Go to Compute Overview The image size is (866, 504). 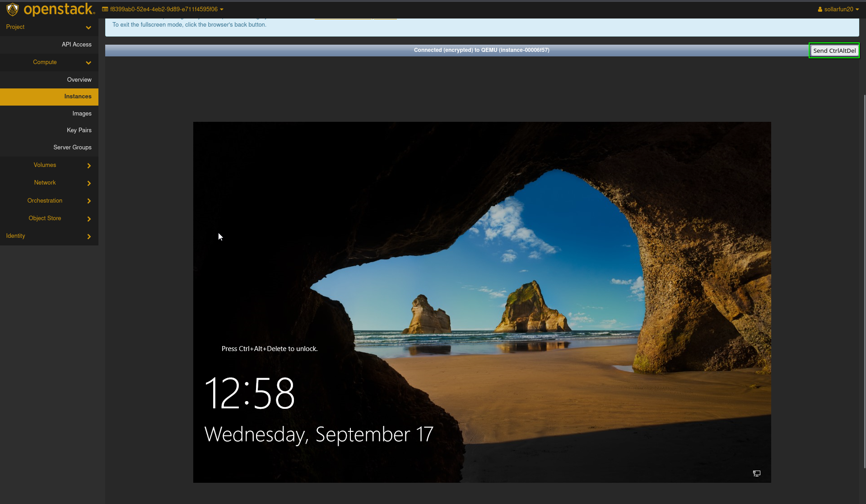[x=79, y=80]
